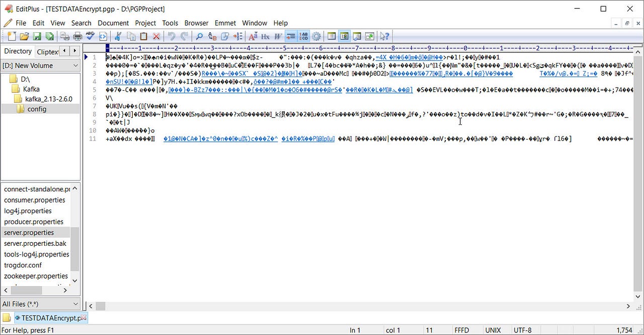
Task: Click the Save toolbar icon
Action: coord(37,36)
